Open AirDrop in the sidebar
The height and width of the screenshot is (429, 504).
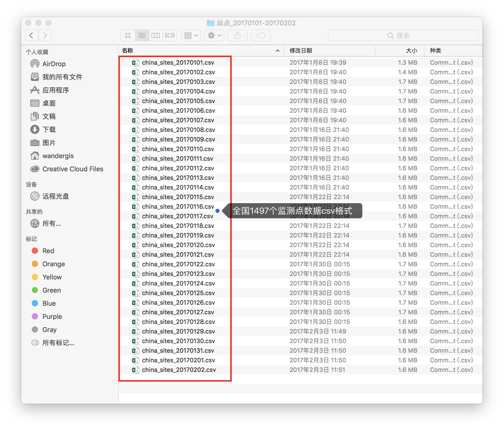[x=54, y=64]
